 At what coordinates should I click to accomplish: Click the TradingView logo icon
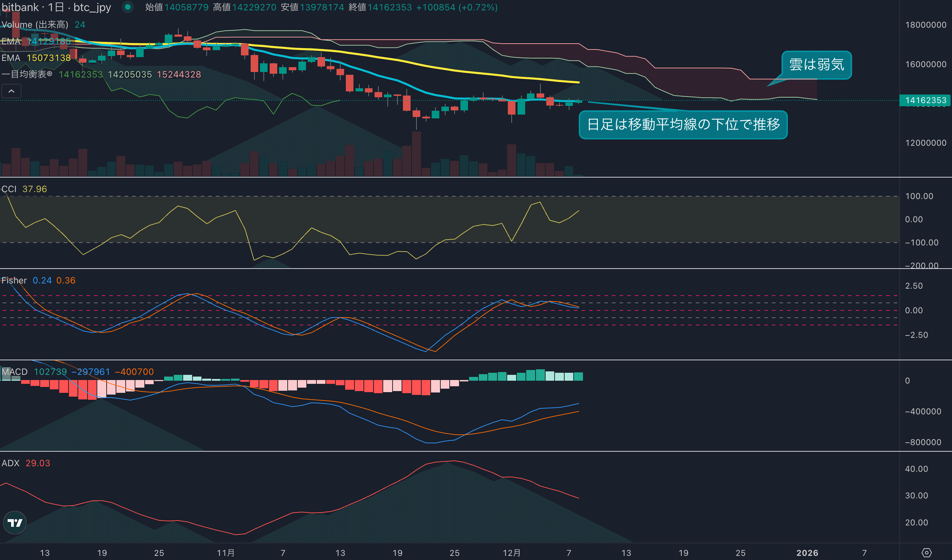click(15, 523)
